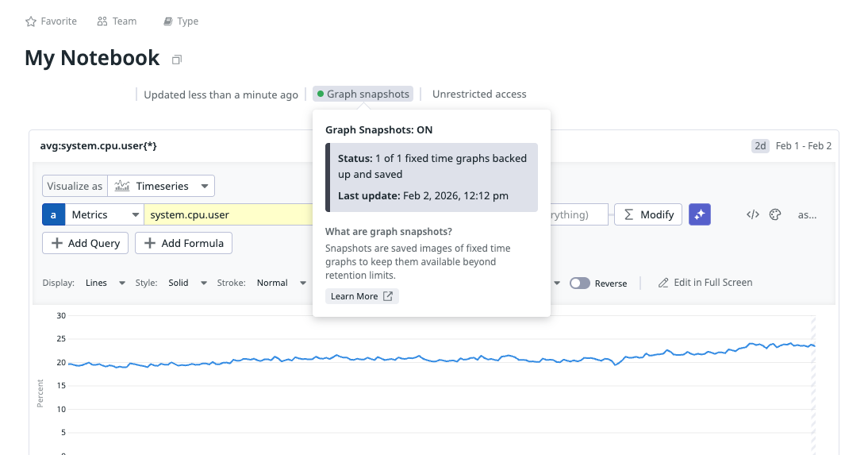The height and width of the screenshot is (455, 868).
Task: Open the Style Solid dropdown
Action: [x=187, y=283]
